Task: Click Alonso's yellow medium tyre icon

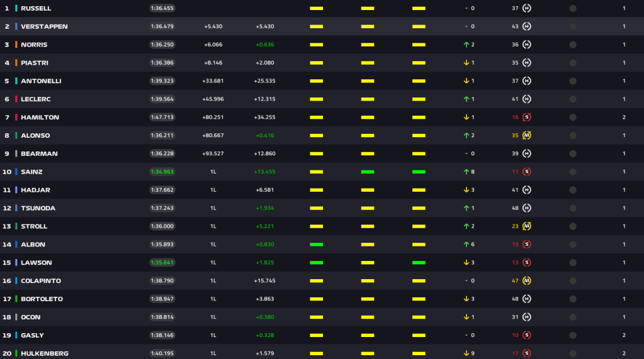Action: pos(526,135)
